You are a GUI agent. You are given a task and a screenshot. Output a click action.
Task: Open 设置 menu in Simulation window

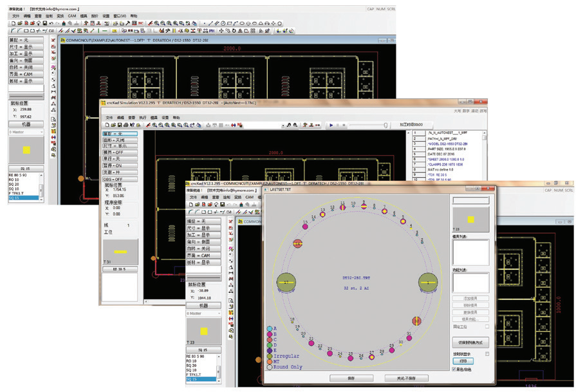pyautogui.click(x=165, y=118)
